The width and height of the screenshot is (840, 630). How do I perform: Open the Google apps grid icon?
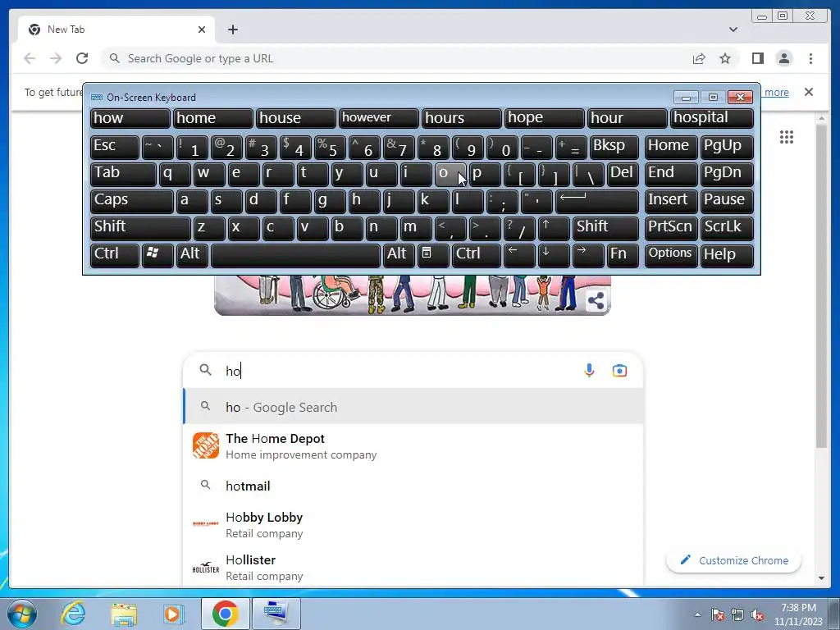click(787, 137)
